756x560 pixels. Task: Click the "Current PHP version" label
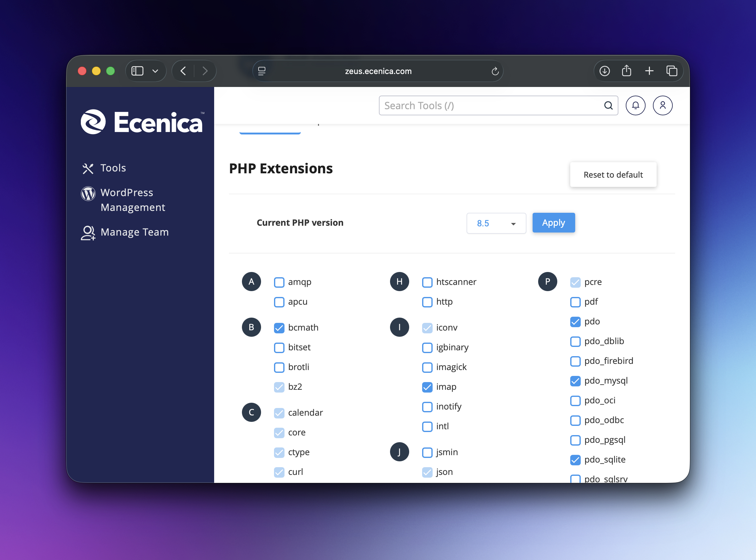300,223
